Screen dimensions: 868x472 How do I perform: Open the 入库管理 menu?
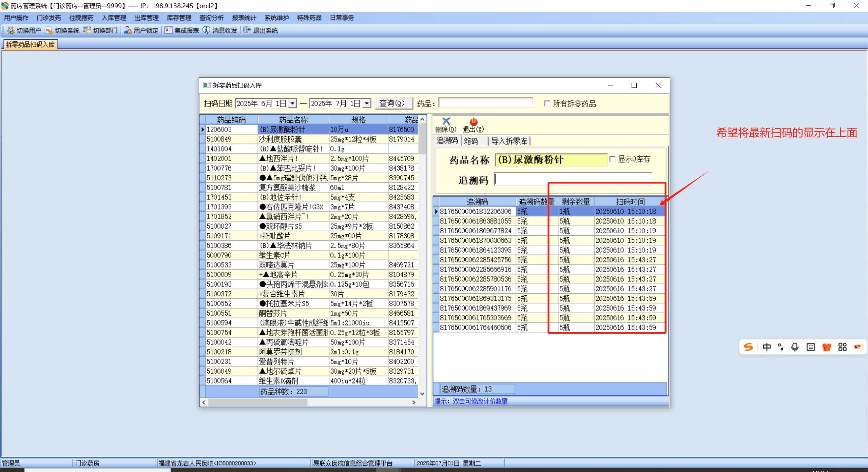114,18
